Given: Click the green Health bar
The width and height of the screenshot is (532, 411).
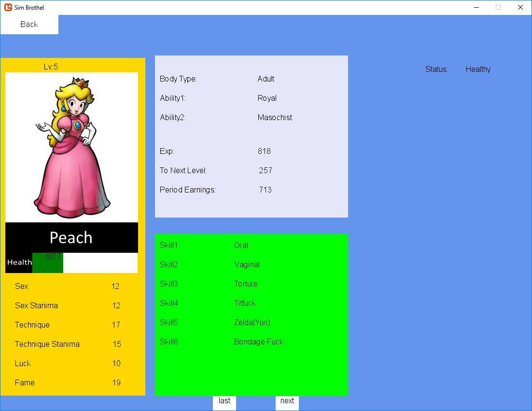Looking at the screenshot, I should (48, 263).
